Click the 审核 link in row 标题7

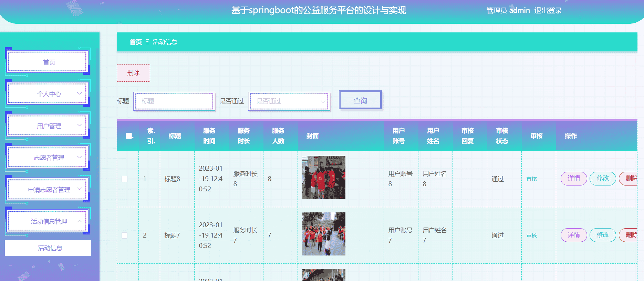[532, 235]
